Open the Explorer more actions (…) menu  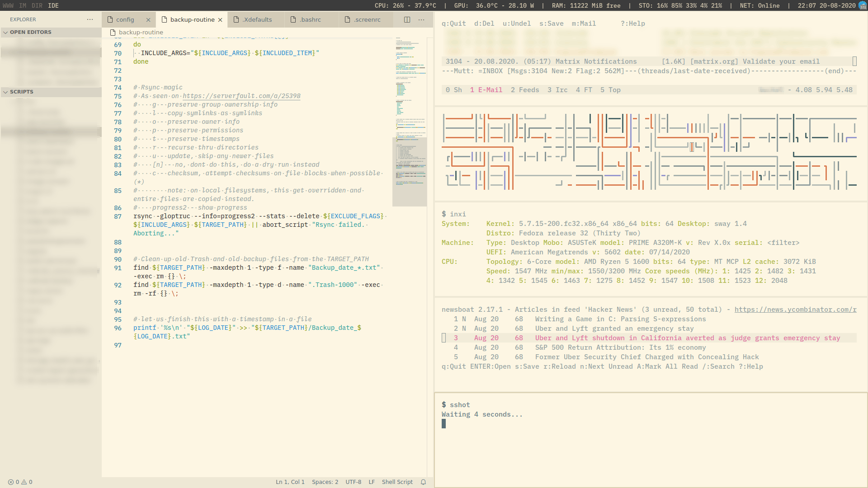click(x=90, y=19)
